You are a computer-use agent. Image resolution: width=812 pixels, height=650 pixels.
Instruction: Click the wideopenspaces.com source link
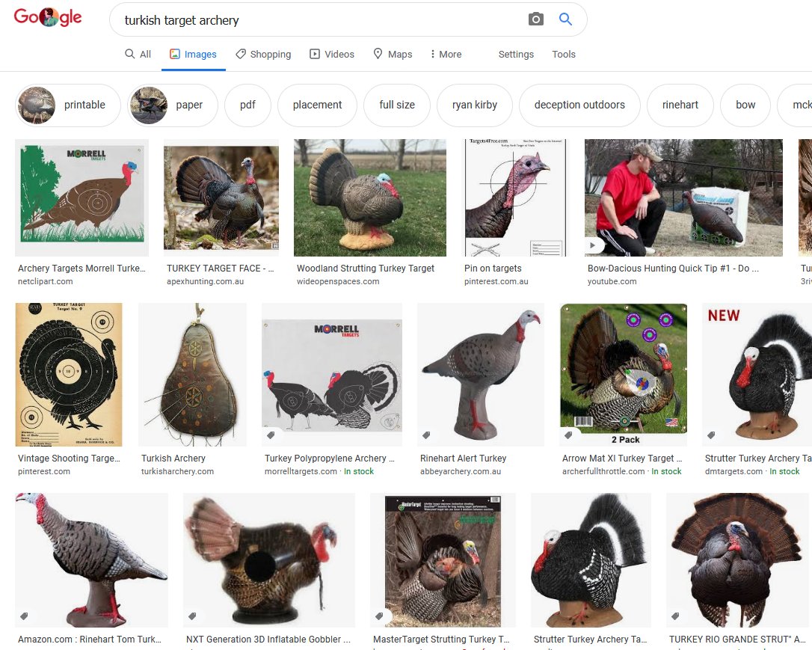(x=338, y=281)
